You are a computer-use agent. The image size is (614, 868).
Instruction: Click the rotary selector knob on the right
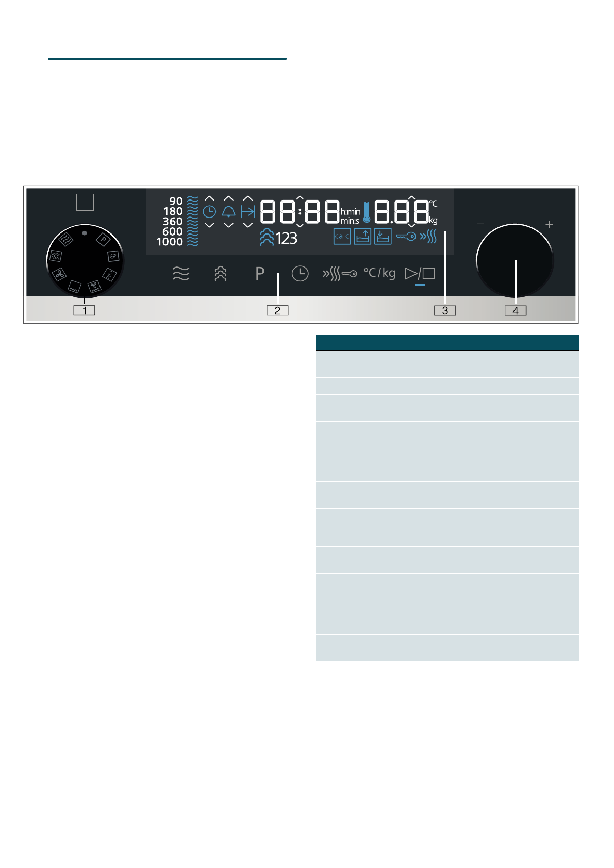515,261
